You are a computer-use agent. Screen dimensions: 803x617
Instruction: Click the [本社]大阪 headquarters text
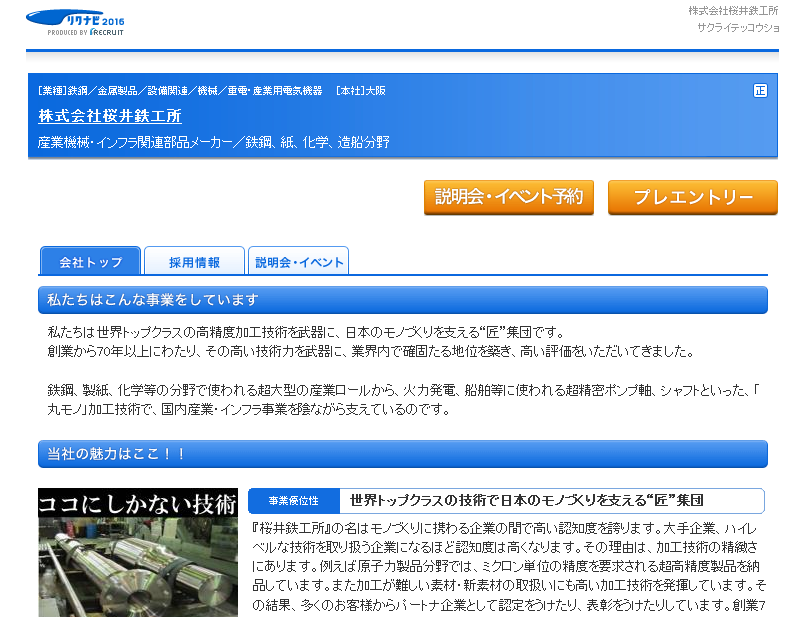click(x=361, y=91)
